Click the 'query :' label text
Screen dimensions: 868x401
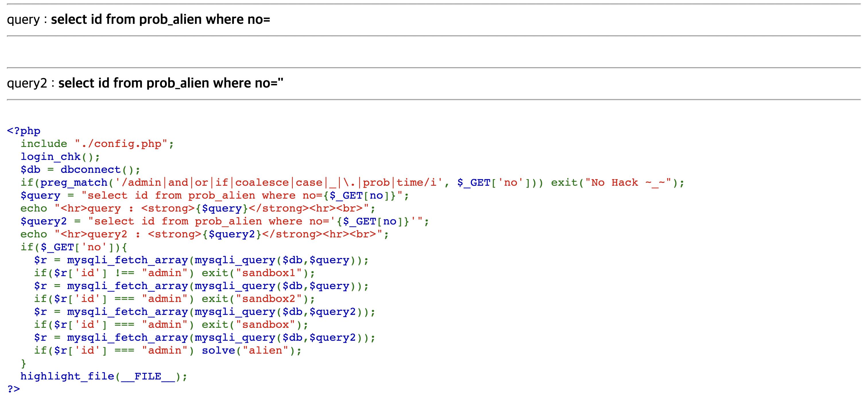[x=27, y=20]
